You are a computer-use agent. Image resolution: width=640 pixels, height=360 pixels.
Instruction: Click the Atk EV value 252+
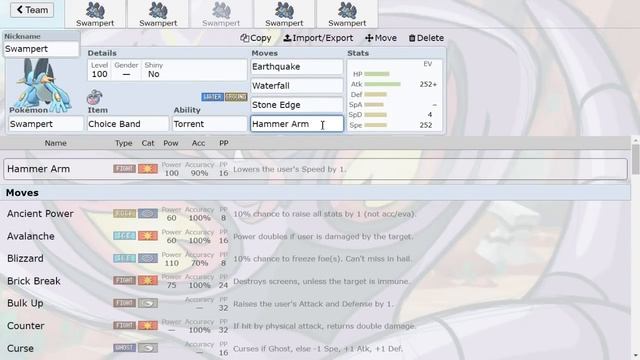pyautogui.click(x=428, y=84)
